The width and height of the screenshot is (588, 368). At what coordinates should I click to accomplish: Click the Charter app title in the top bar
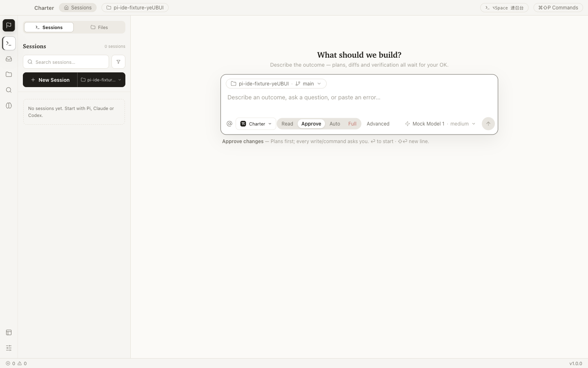pyautogui.click(x=44, y=8)
